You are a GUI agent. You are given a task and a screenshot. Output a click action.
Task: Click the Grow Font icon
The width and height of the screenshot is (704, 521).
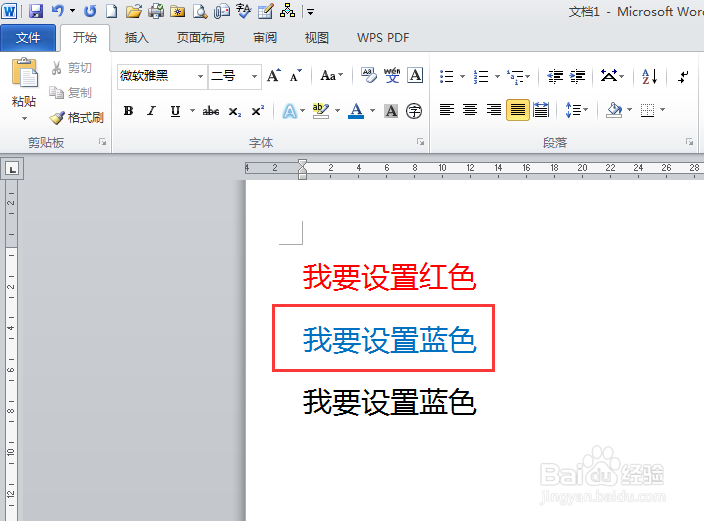[x=273, y=75]
